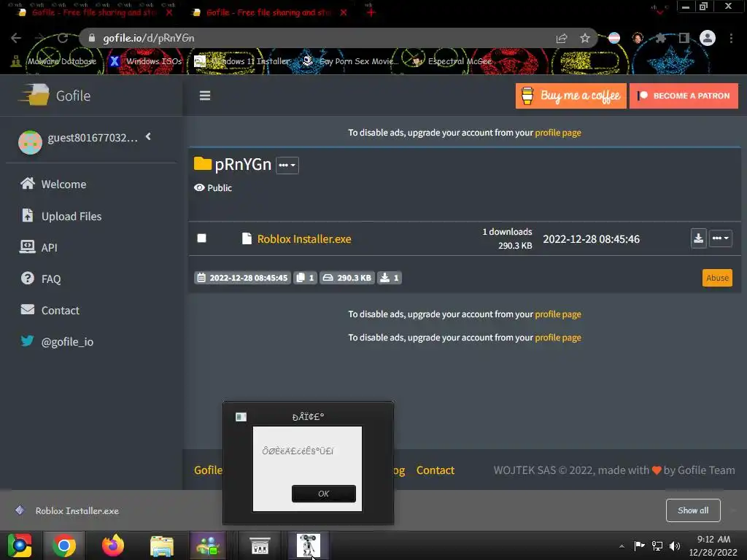Open the Espectral McGee bookmark

pos(451,61)
